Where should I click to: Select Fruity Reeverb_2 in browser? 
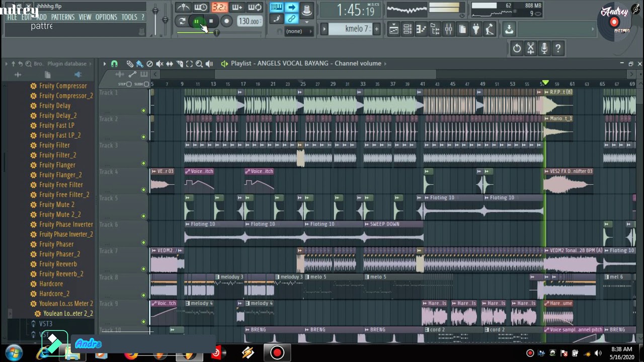pos(61,274)
